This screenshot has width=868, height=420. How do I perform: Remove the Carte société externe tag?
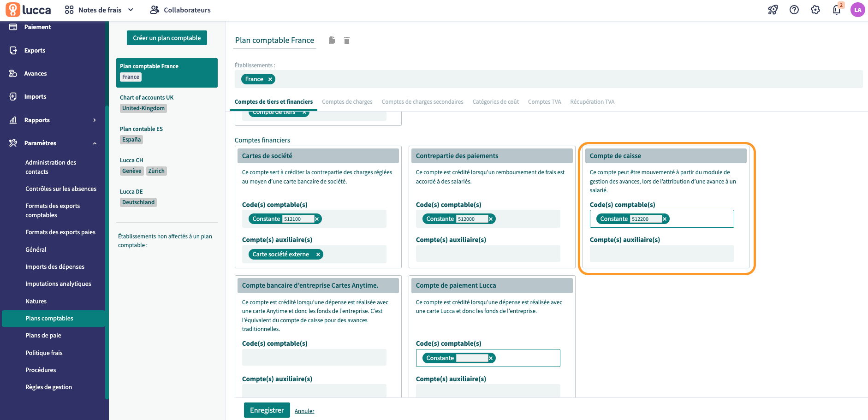[x=318, y=254]
